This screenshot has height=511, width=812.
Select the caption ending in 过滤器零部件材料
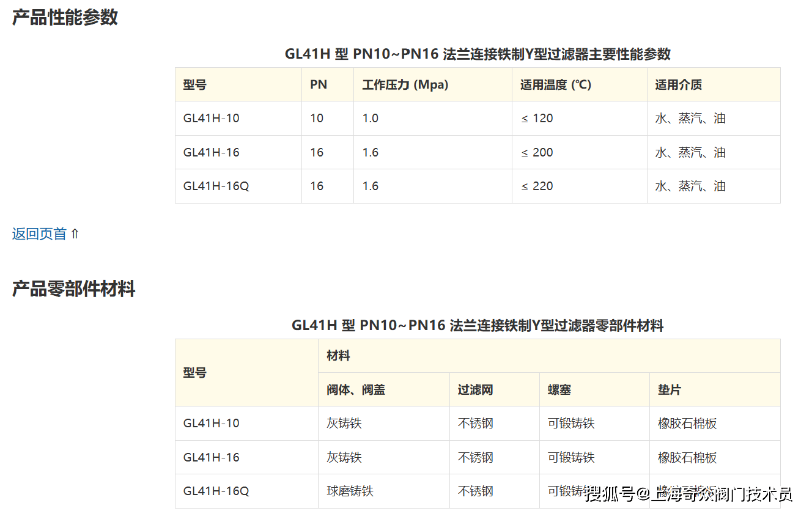click(x=478, y=325)
